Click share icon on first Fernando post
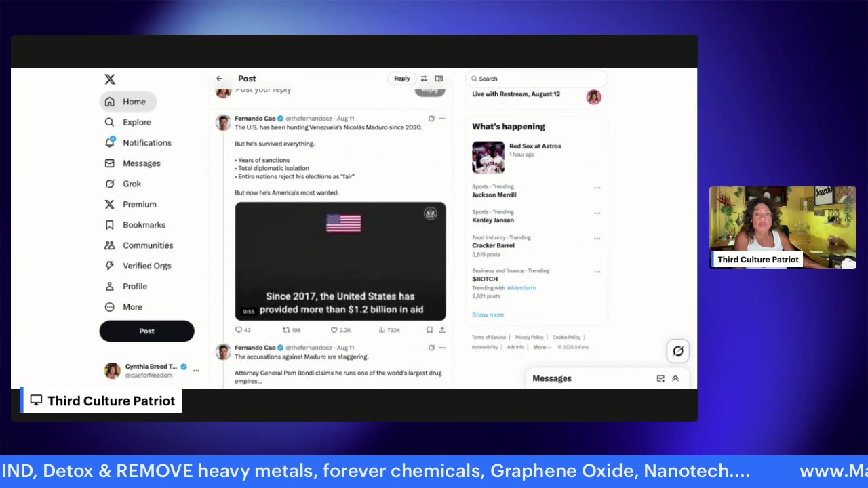 (442, 330)
